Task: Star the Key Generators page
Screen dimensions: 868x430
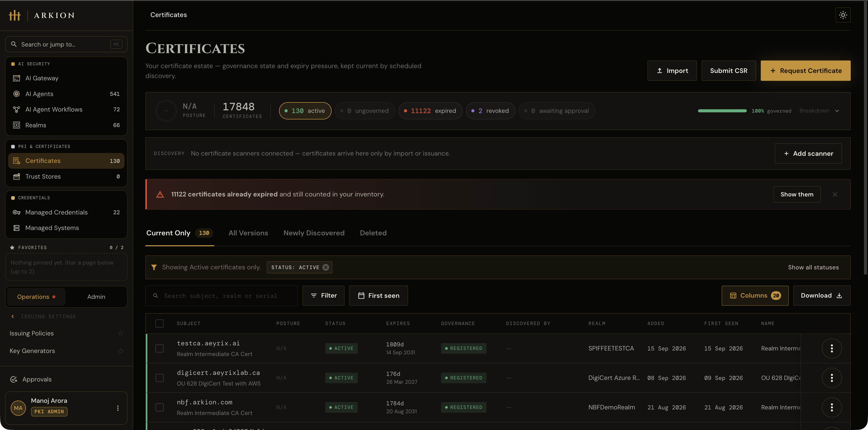Action: point(121,351)
